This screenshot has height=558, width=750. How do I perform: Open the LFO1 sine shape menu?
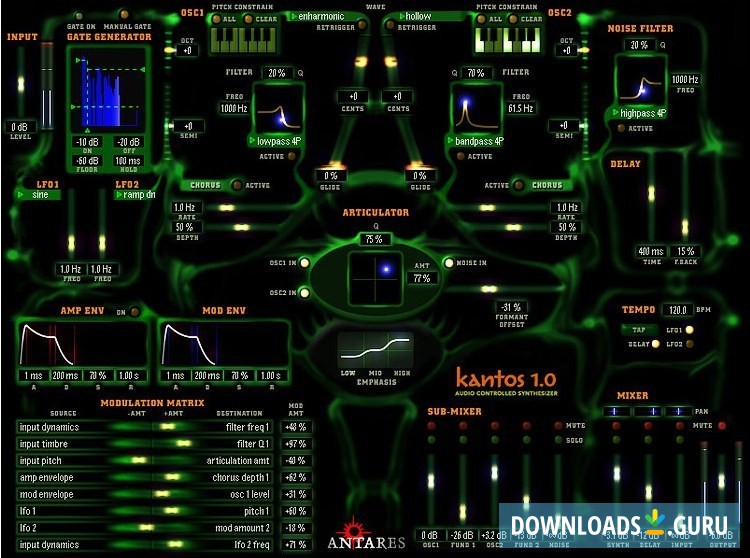pyautogui.click(x=38, y=195)
